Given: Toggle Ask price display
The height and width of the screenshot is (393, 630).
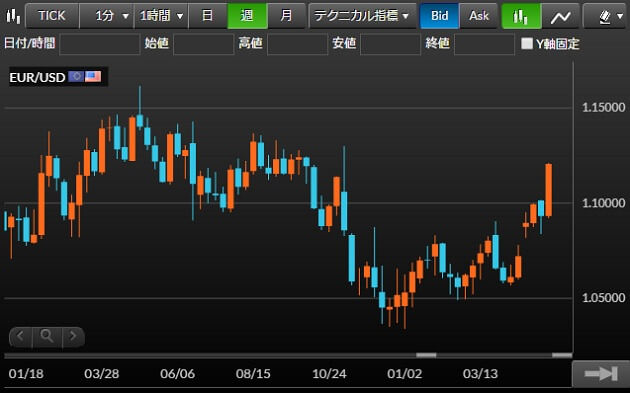Looking at the screenshot, I should 479,16.
